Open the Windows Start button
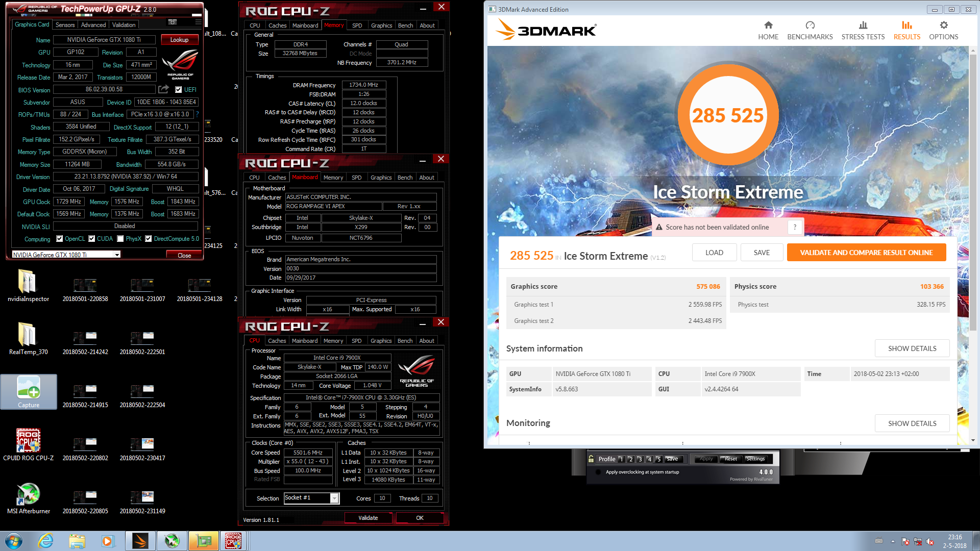Image resolution: width=980 pixels, height=551 pixels. point(14,541)
